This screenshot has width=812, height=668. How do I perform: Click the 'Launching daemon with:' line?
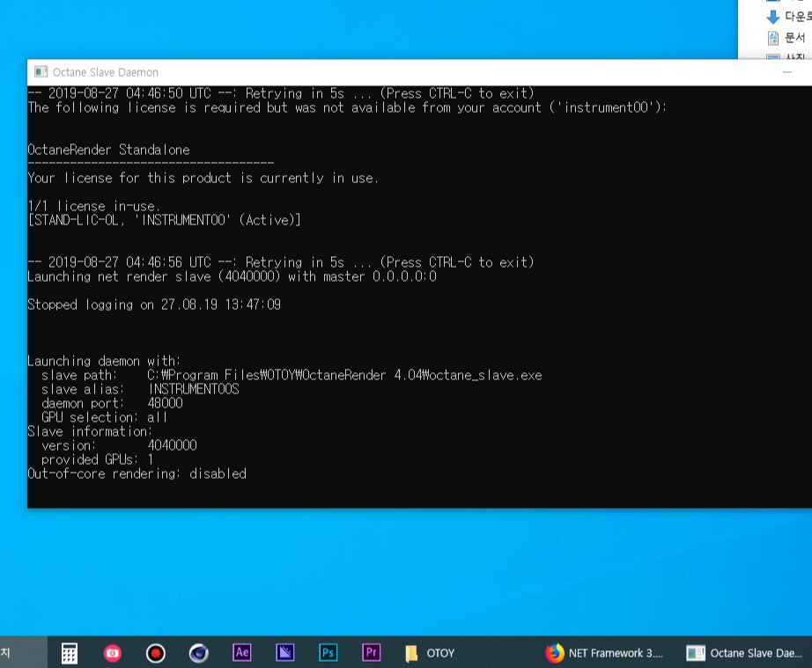(104, 361)
